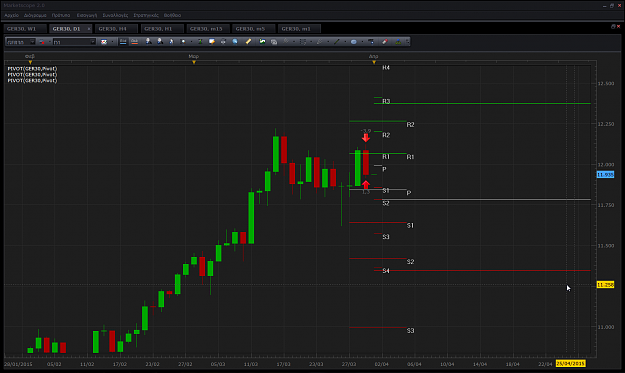Open the Εισαγωγή menu
The width and height of the screenshot is (625, 373).
[x=87, y=15]
